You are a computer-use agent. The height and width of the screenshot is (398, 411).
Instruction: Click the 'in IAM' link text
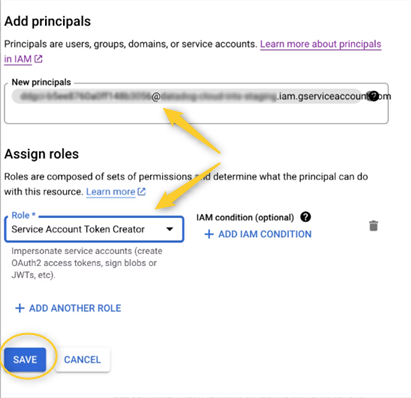(x=18, y=59)
